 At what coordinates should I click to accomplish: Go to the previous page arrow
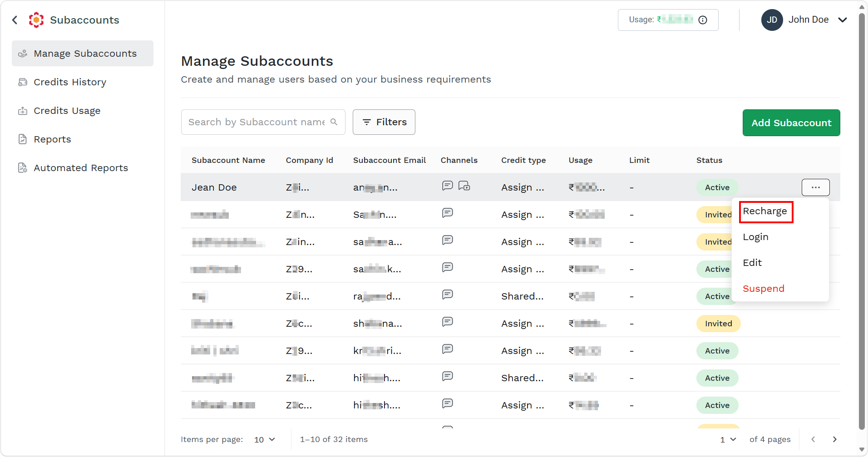coord(813,439)
